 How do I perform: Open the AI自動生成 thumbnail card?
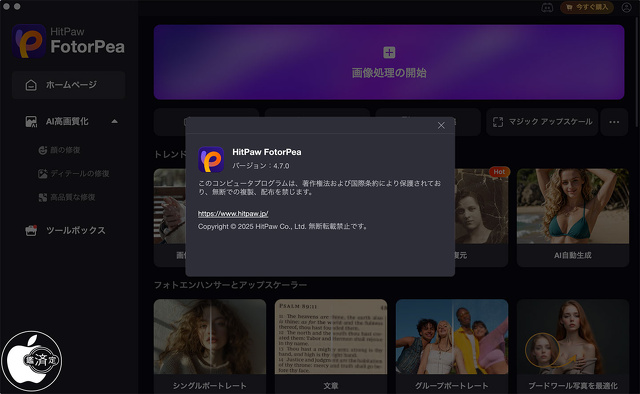[x=573, y=218]
